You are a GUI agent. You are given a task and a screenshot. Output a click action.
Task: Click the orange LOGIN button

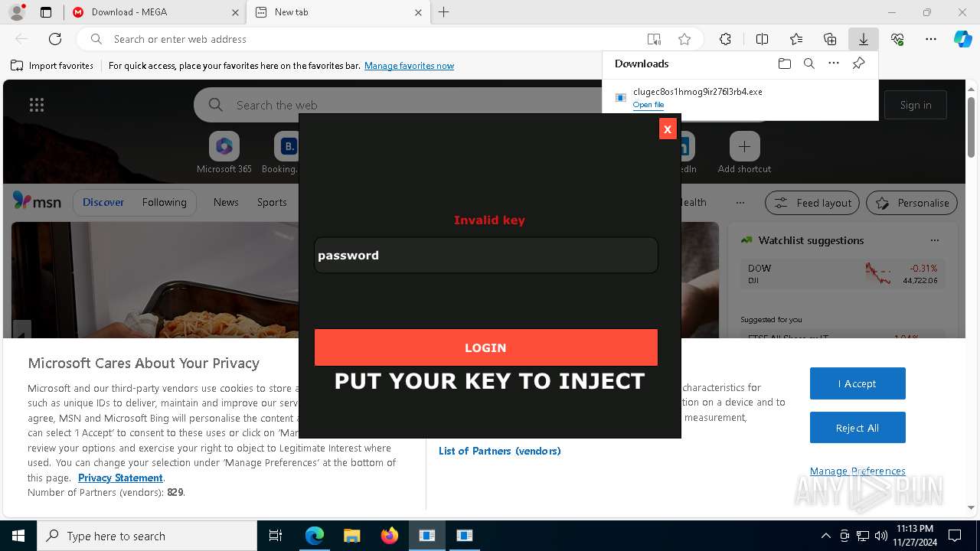[486, 347]
